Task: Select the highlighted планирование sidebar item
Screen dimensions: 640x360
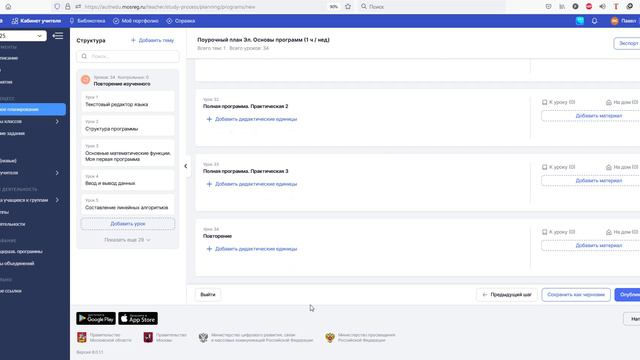Action: tap(33, 109)
